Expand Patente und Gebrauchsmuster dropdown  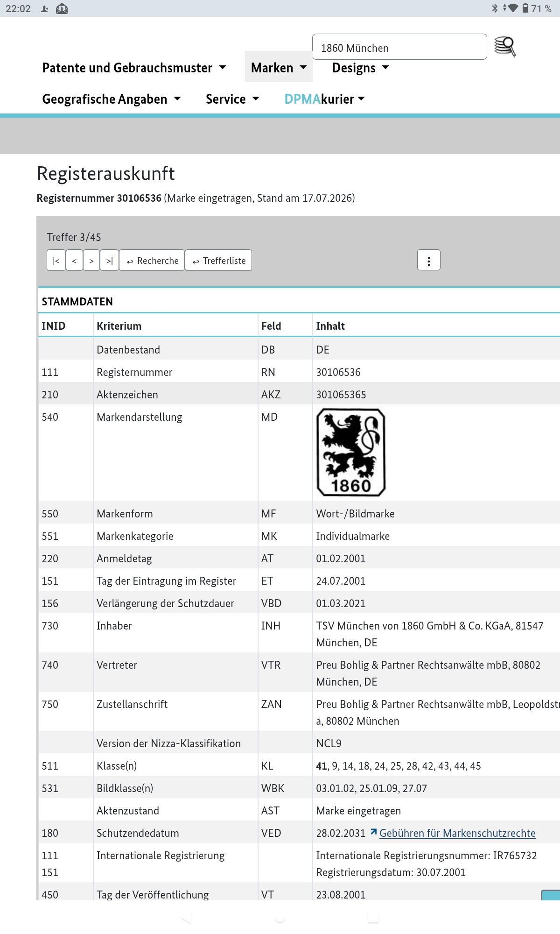tap(134, 68)
